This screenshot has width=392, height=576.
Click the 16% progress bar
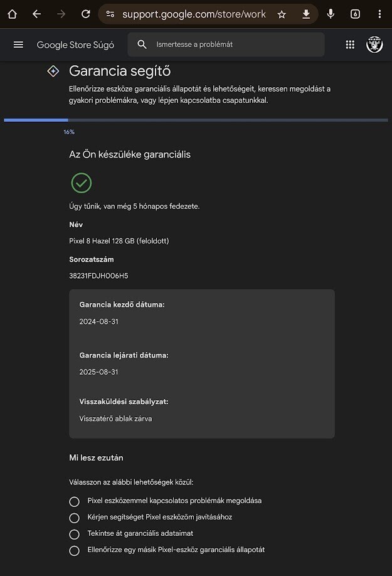(x=196, y=120)
